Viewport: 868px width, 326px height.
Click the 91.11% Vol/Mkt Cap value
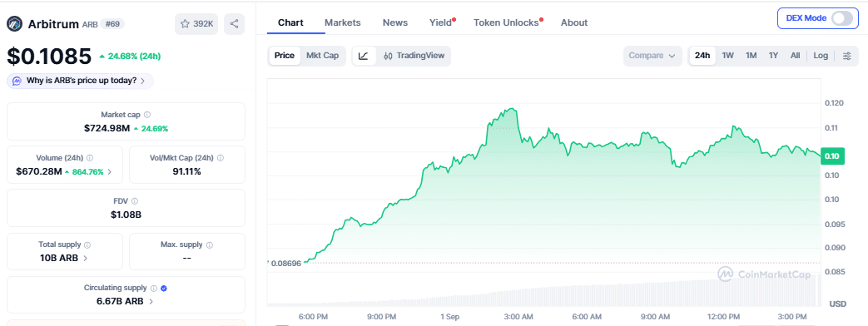click(186, 171)
